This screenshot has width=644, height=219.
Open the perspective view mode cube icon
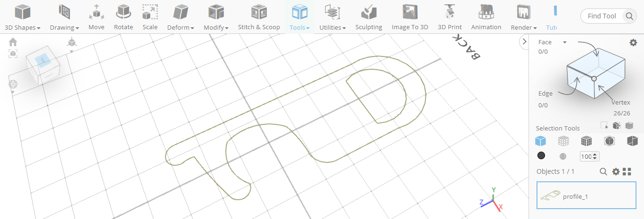point(72,42)
